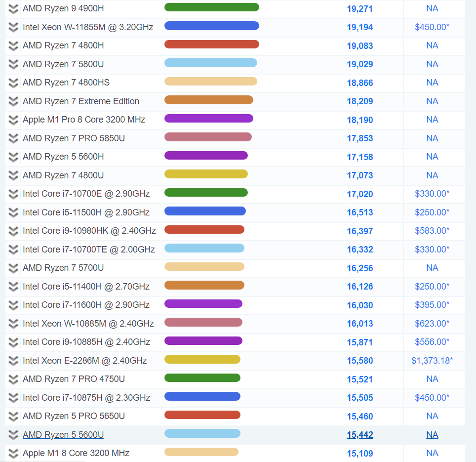The image size is (476, 462).
Task: Click chevron icon for Intel Core i7-11600H
Action: coord(13,305)
